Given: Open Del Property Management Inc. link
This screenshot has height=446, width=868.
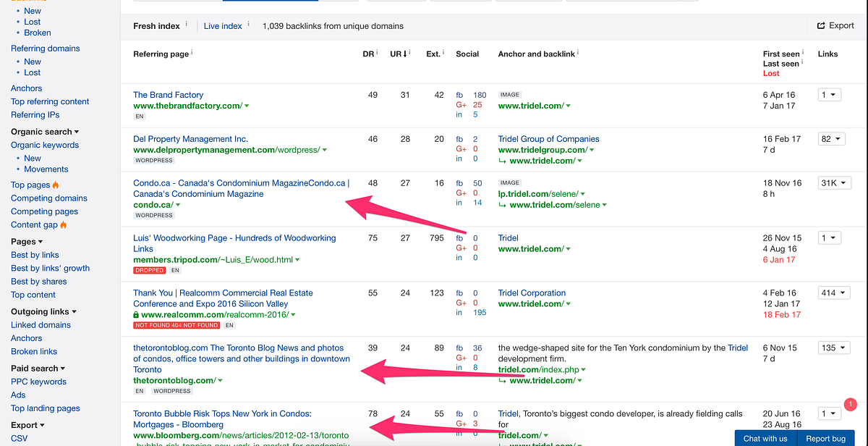Looking at the screenshot, I should [x=190, y=139].
